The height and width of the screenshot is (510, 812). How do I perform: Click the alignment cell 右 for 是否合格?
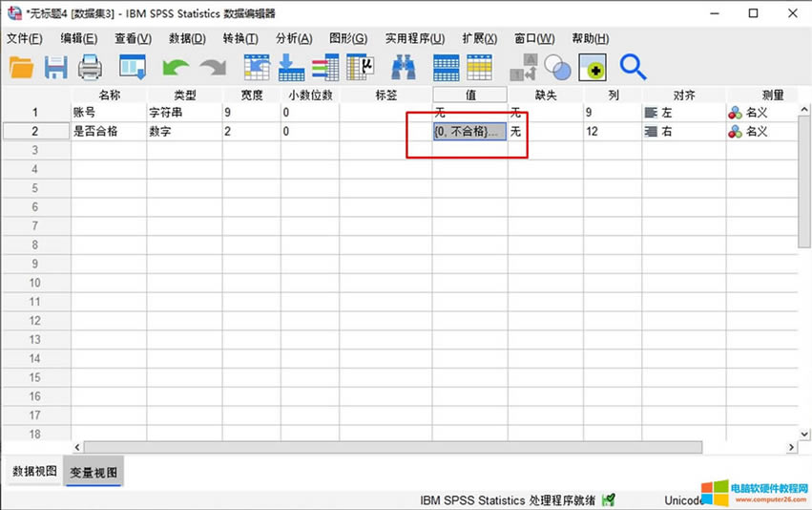coord(683,132)
